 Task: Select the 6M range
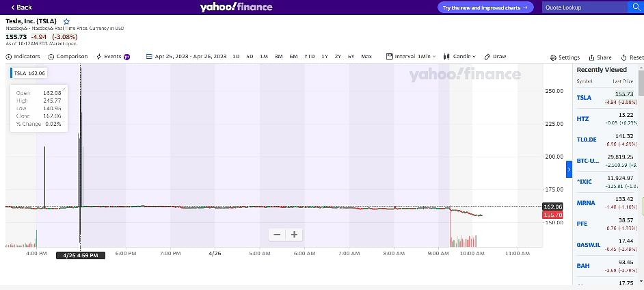coord(293,57)
